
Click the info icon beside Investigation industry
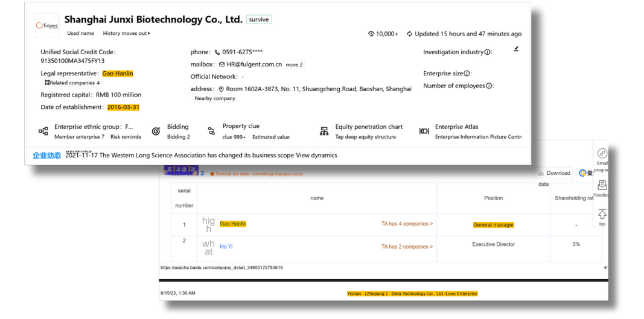487,52
